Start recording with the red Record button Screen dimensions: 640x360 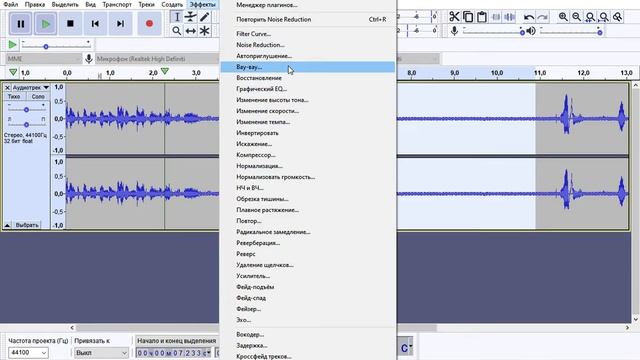coord(149,24)
